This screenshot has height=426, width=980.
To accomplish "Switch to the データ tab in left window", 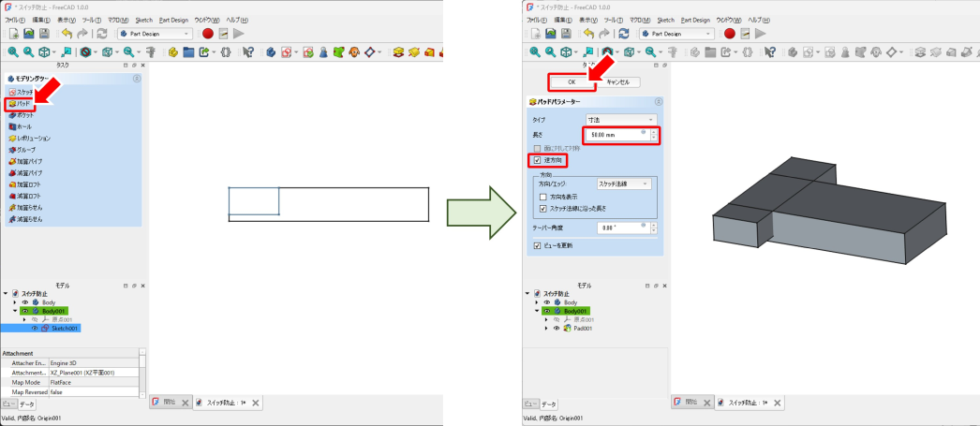I will tap(27, 404).
